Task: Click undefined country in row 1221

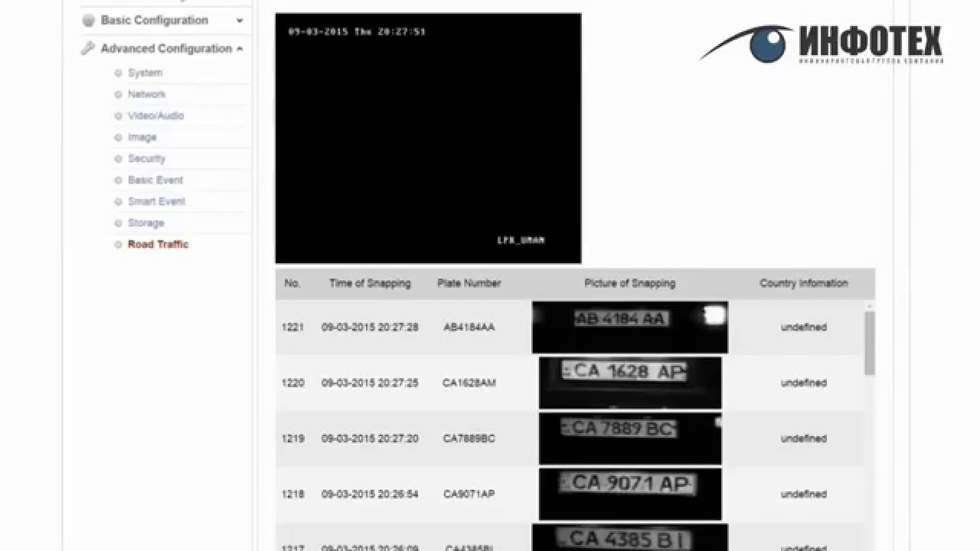Action: [804, 327]
